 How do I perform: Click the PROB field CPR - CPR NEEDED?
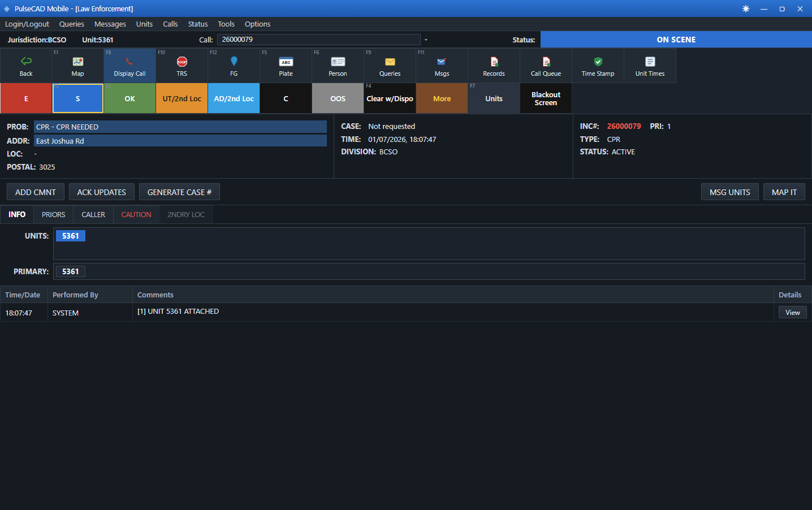point(180,127)
